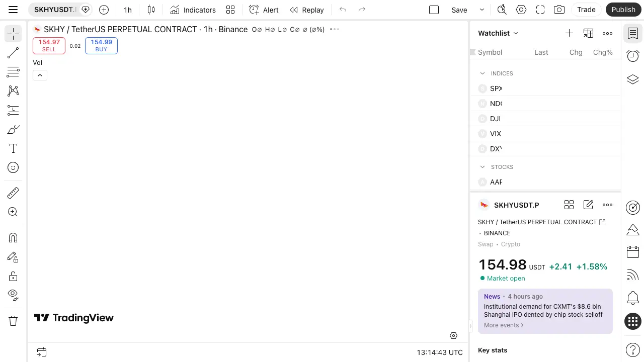644x362 pixels.
Task: Open watchlist more options menu
Action: pyautogui.click(x=607, y=33)
